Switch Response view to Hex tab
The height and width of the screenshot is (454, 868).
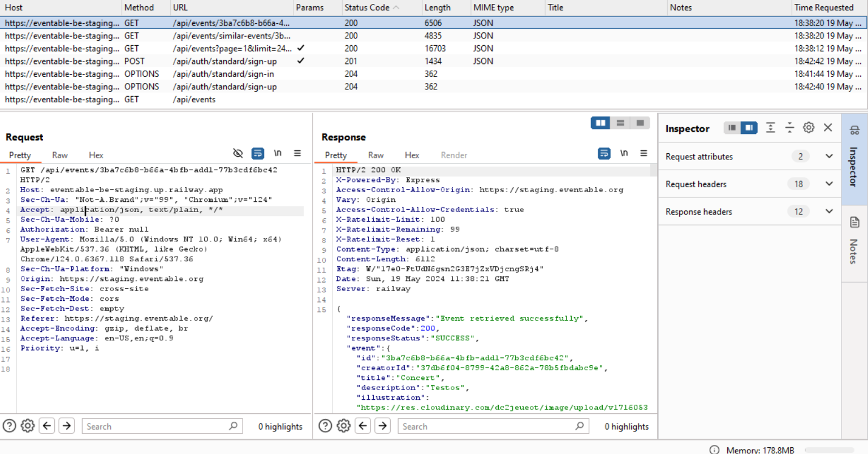click(412, 155)
